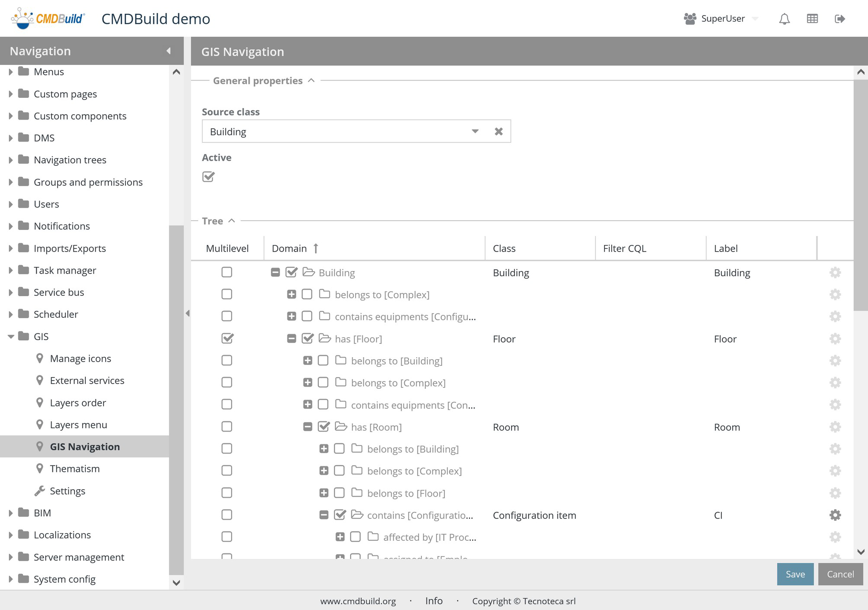Clear Source class with X icon
The image size is (868, 610).
click(x=498, y=131)
